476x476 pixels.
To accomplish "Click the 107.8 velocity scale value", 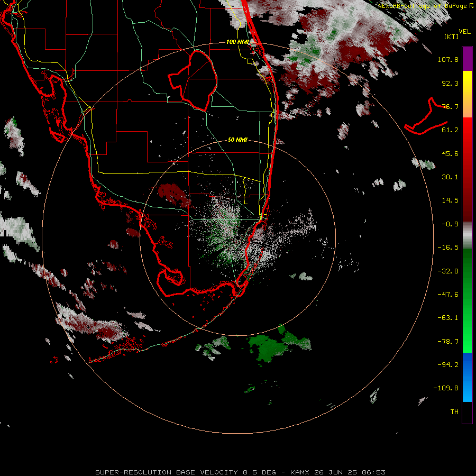I will click(448, 59).
